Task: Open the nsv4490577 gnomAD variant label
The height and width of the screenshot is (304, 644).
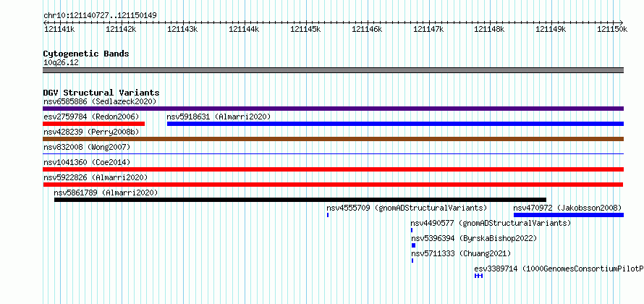Action: click(x=491, y=223)
